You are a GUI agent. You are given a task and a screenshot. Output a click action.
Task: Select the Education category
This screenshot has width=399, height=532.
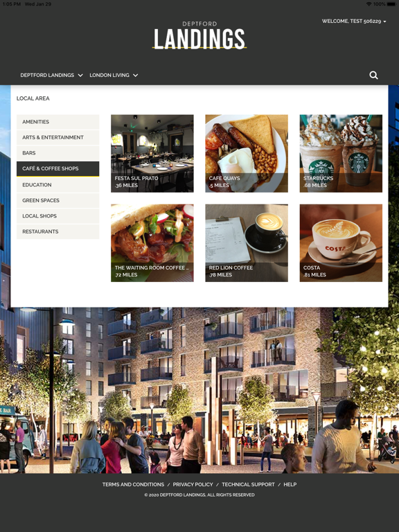pyautogui.click(x=57, y=185)
